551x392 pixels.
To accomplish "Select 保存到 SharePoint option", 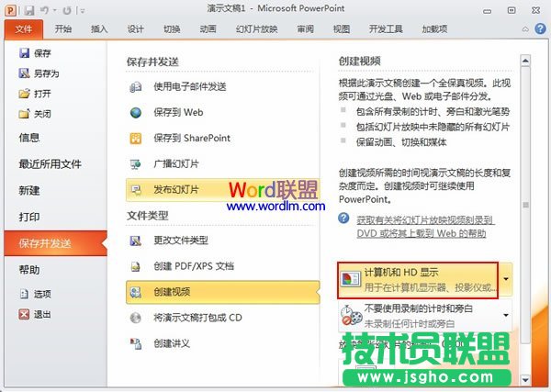I will point(193,139).
